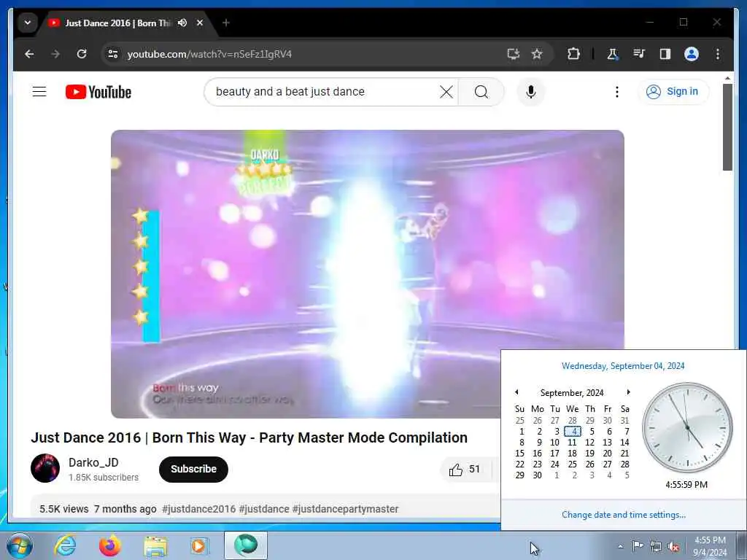The image size is (747, 560).
Task: Click the #justdance2016 hashtag
Action: coord(198,509)
